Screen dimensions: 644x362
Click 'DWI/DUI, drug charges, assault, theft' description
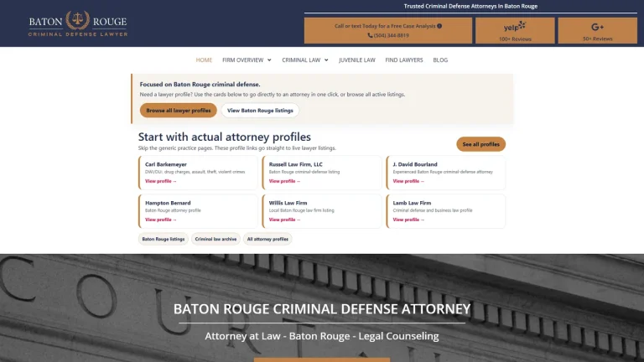tap(195, 172)
